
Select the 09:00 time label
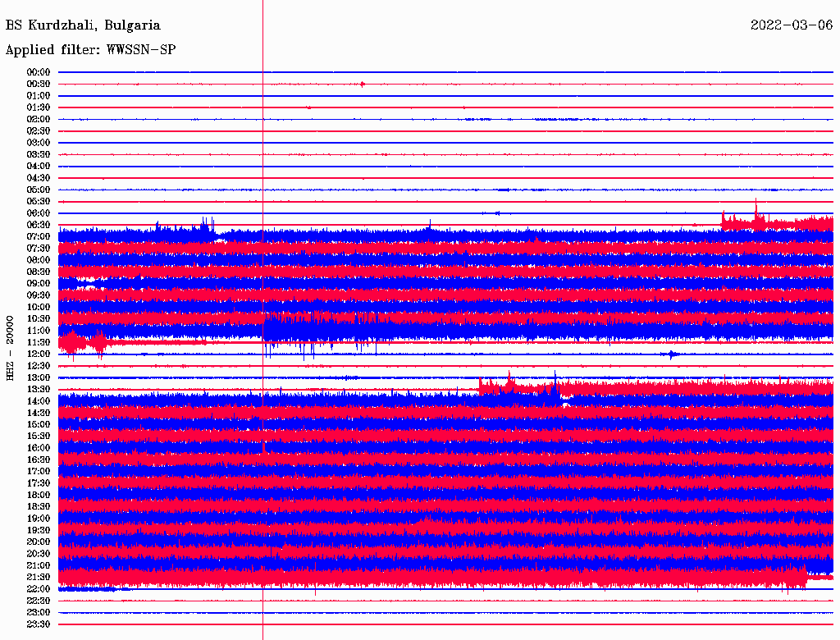click(39, 284)
